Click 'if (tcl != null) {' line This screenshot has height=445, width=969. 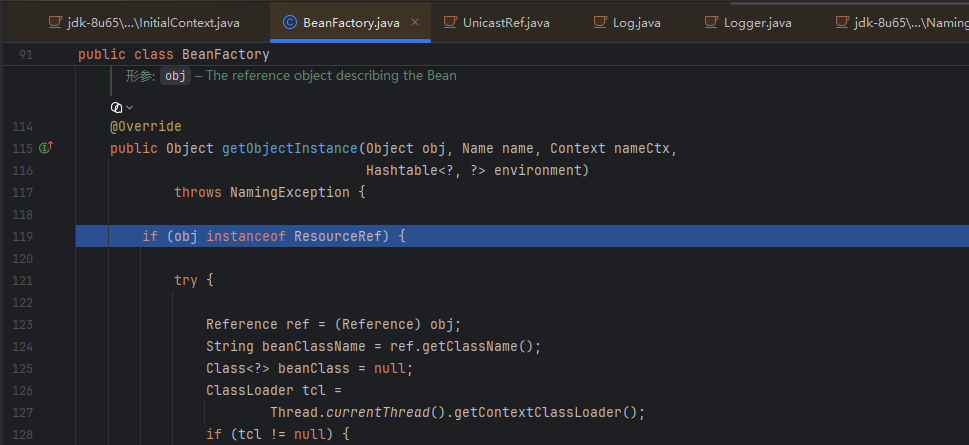coord(278,434)
